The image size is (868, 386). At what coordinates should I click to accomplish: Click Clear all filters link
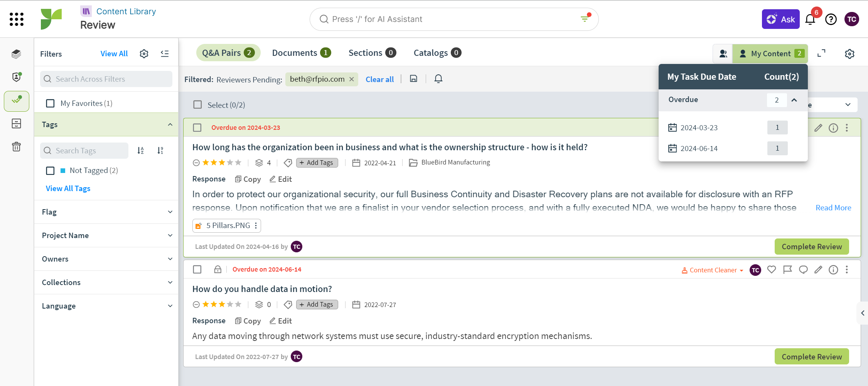coord(379,79)
